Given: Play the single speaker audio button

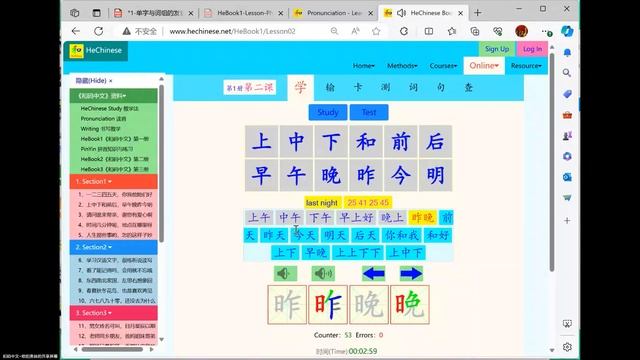Looking at the screenshot, I should [285, 273].
